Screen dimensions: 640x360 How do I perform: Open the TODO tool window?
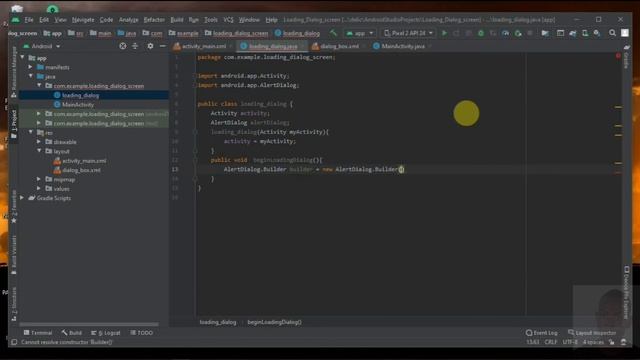(x=142, y=333)
